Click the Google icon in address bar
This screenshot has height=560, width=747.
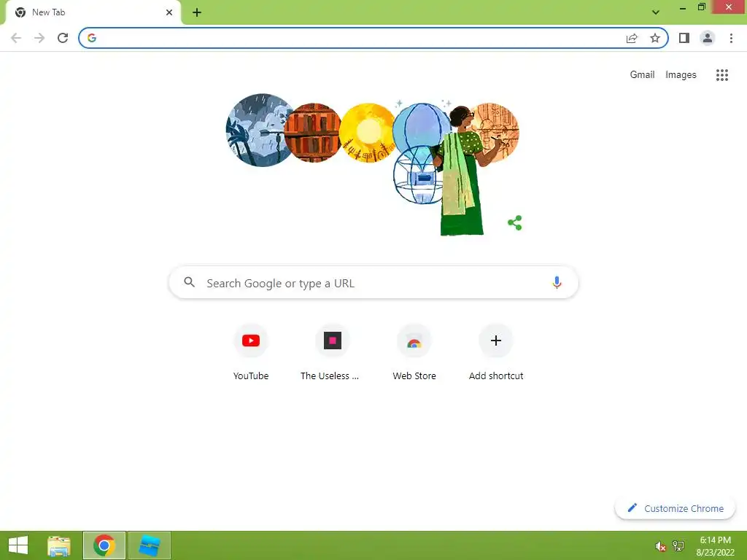point(92,38)
